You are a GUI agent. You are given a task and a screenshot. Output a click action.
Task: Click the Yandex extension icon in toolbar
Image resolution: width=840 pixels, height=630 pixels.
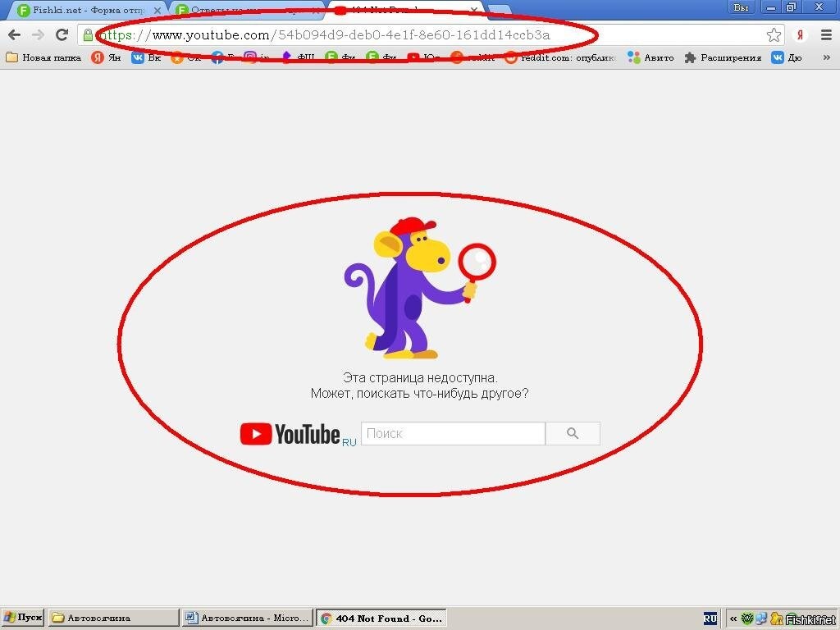click(x=800, y=34)
